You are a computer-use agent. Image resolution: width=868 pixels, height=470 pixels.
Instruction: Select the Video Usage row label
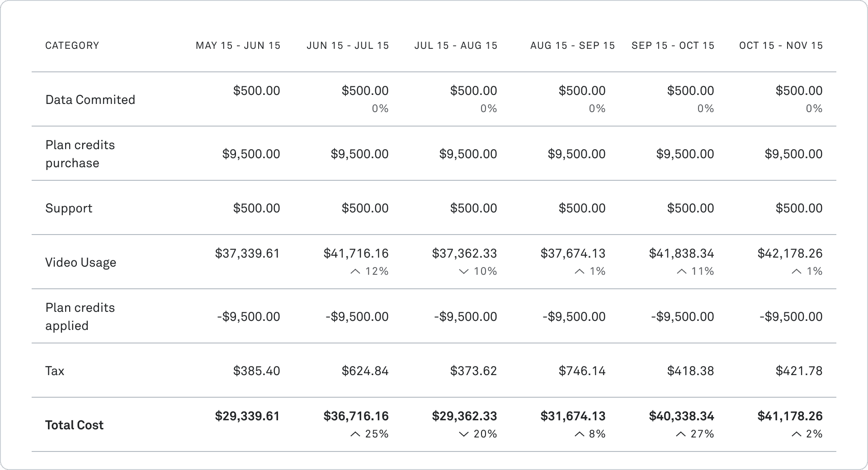tap(80, 263)
